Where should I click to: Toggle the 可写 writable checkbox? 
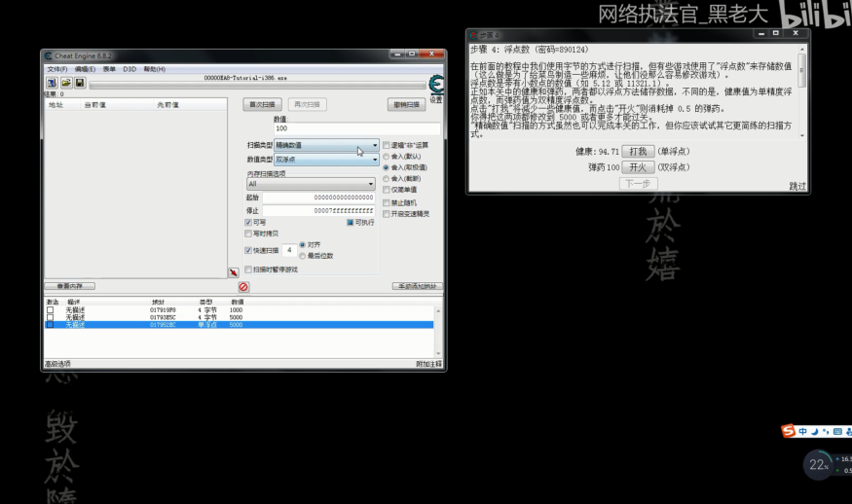coord(248,223)
